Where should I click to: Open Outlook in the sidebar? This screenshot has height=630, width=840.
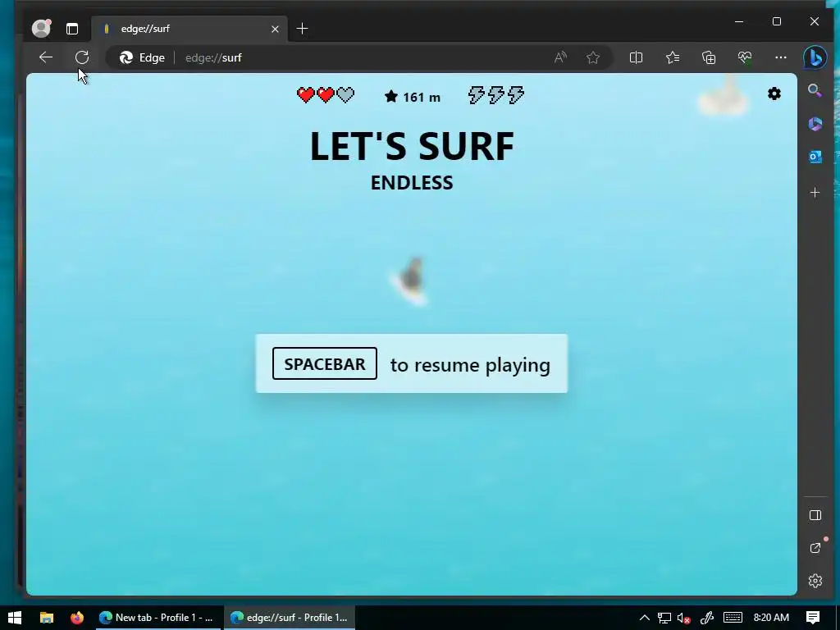(x=815, y=157)
